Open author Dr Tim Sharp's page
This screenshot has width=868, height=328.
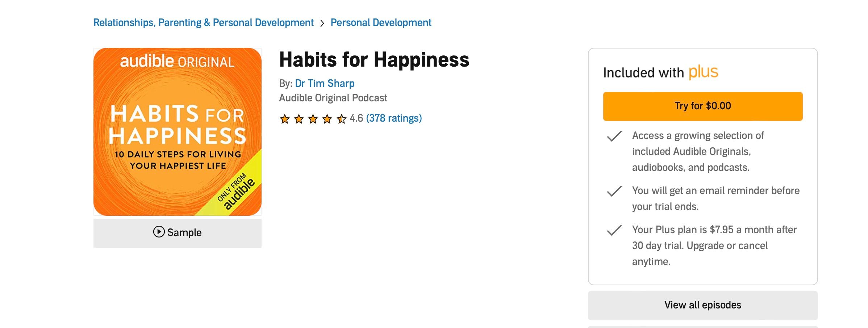coord(325,83)
